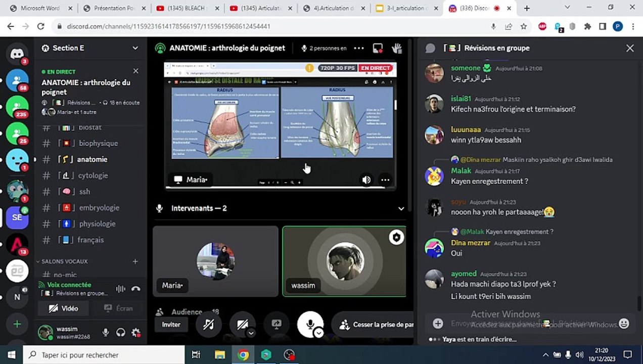Collapse the Intervenants speakers list
643x364 pixels.
[401, 208]
